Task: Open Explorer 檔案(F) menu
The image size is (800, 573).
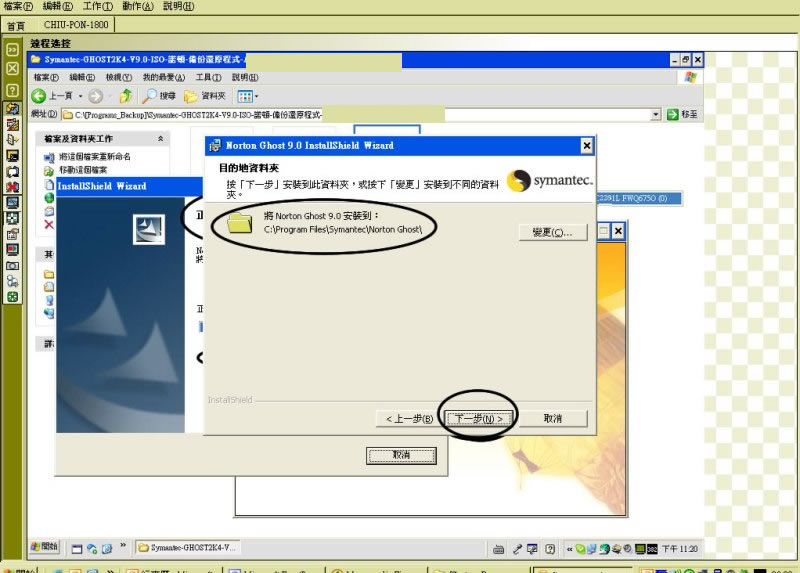Action: click(x=46, y=78)
